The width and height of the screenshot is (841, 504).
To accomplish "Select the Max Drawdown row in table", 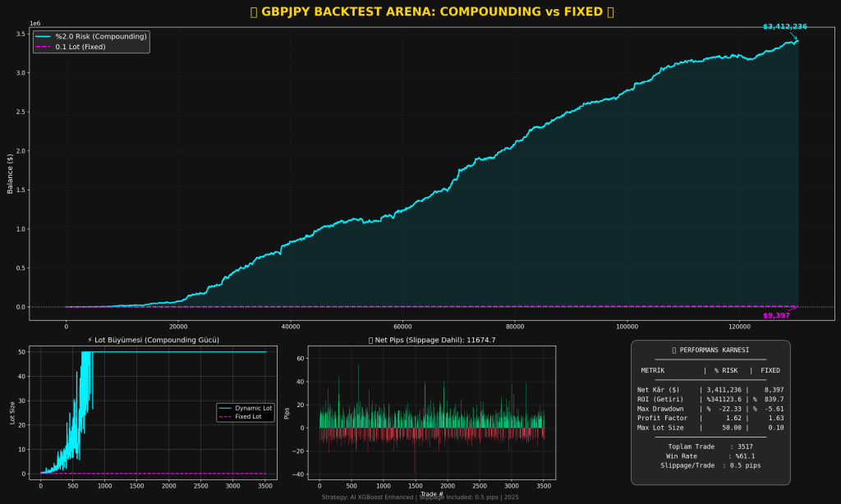I will click(x=710, y=409).
